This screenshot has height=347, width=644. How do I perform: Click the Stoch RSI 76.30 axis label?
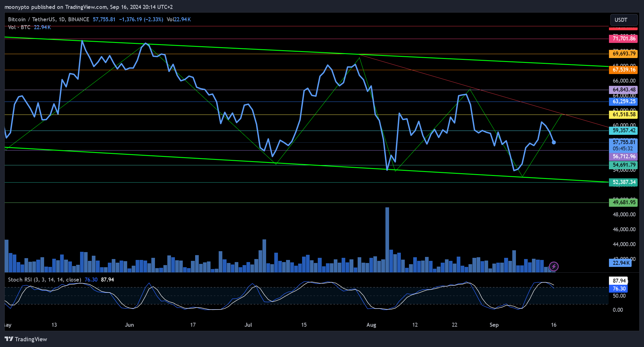pos(618,289)
